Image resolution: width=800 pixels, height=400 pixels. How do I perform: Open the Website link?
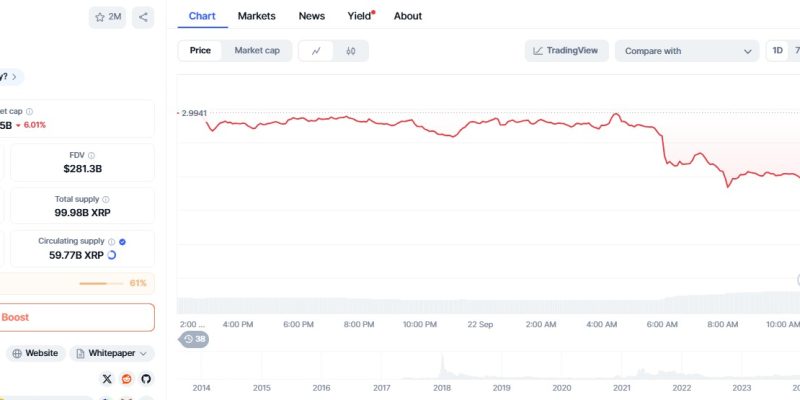point(35,353)
